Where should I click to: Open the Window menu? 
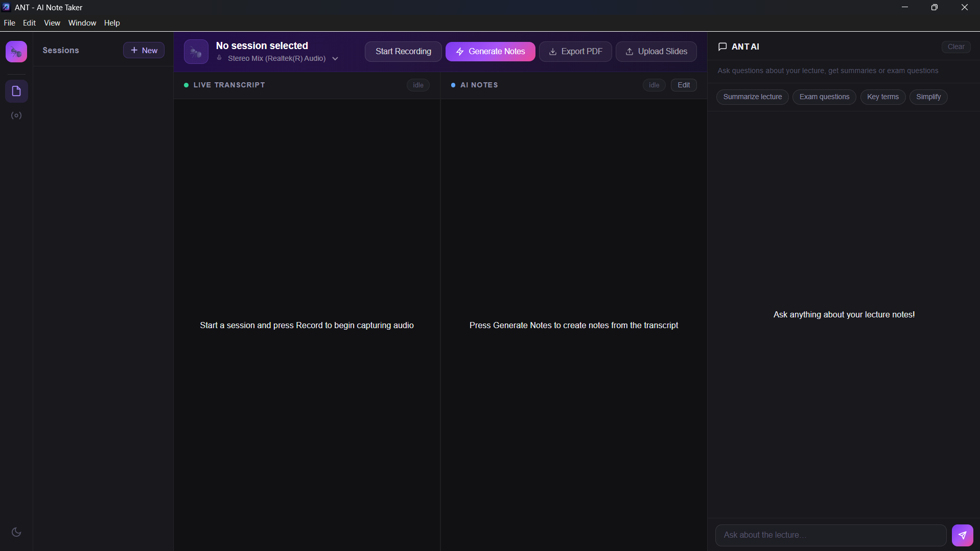pos(82,23)
